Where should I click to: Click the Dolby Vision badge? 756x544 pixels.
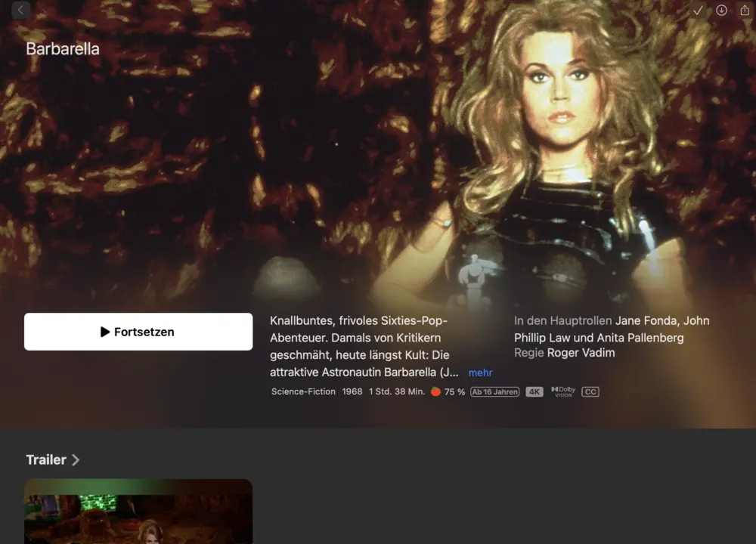pyautogui.click(x=563, y=391)
